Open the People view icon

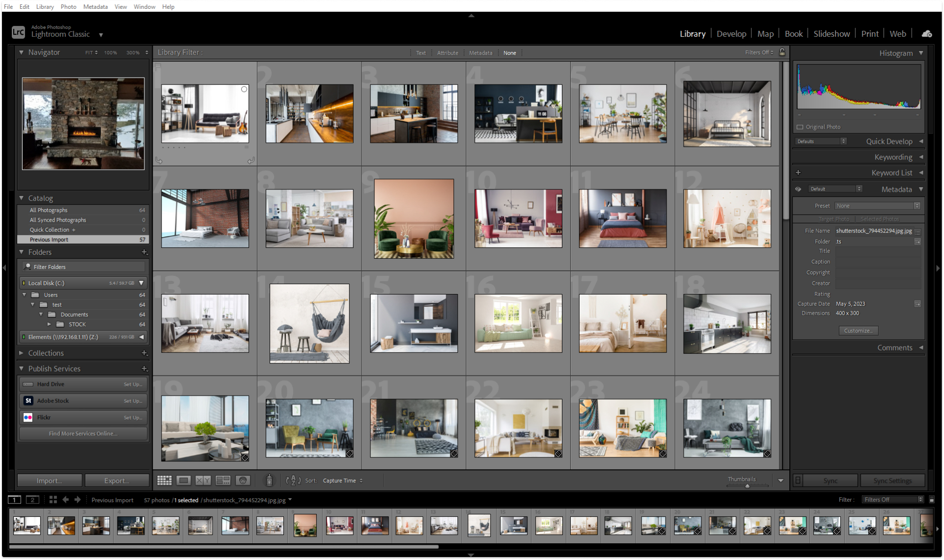click(242, 480)
